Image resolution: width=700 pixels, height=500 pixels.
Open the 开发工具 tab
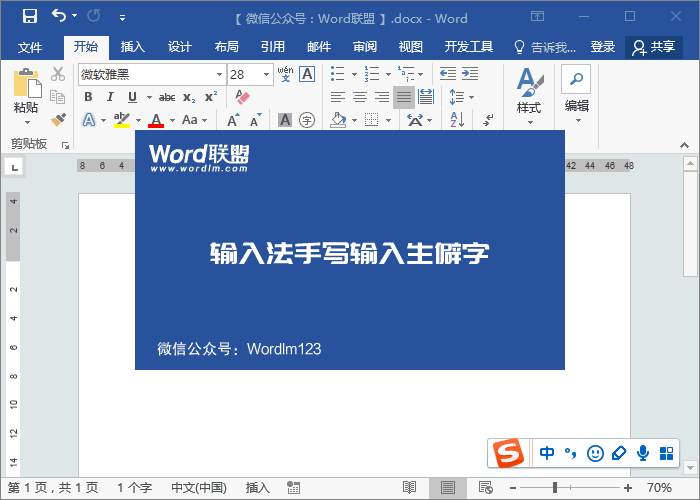tap(469, 47)
